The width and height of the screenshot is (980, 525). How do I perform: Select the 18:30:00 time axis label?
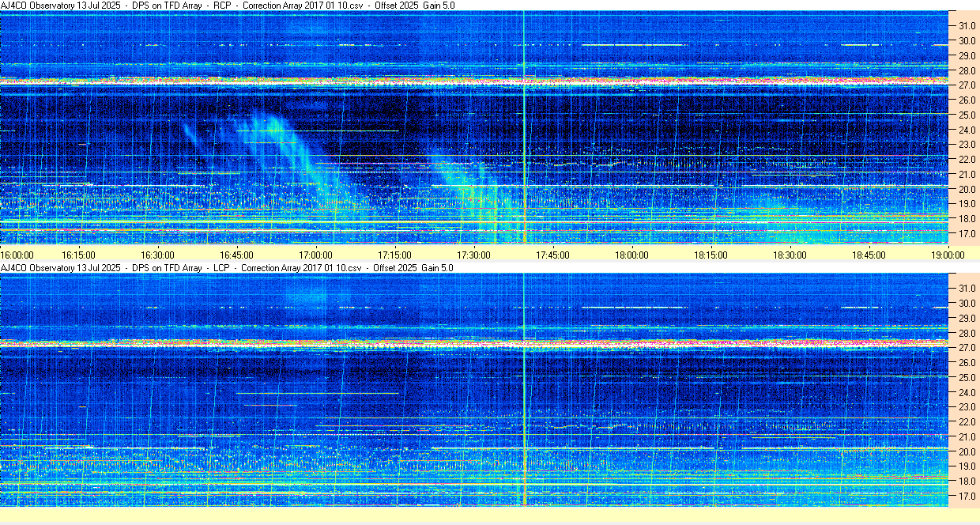[790, 255]
